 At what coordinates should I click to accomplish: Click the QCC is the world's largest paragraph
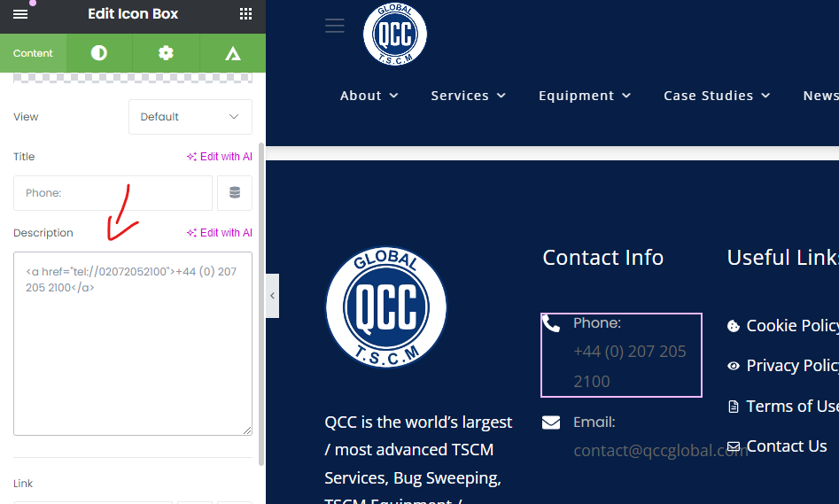[x=418, y=458]
